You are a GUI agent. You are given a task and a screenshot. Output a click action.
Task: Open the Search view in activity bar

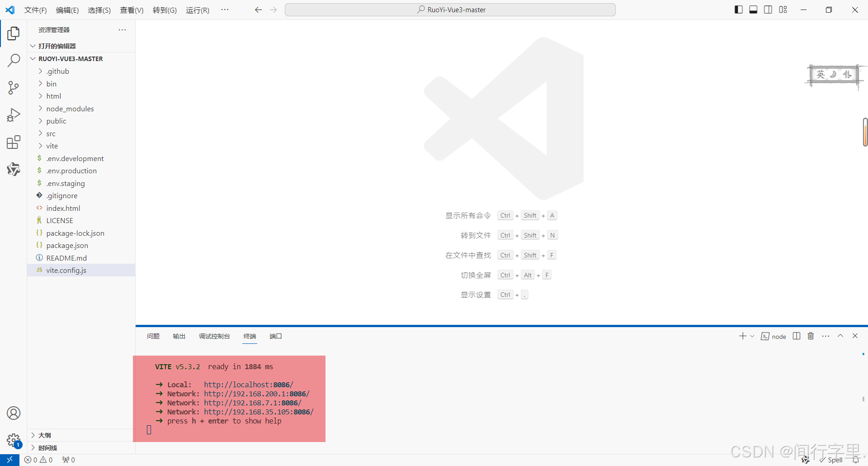(14, 60)
